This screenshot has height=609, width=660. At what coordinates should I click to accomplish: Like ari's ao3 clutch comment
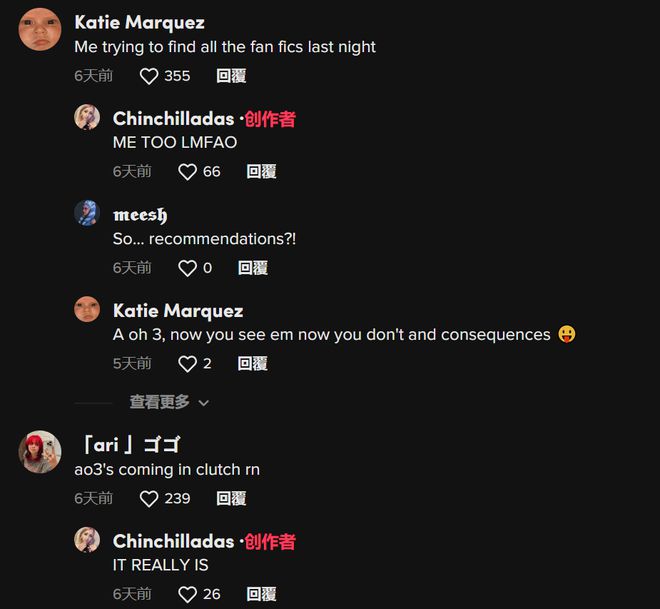click(x=149, y=499)
